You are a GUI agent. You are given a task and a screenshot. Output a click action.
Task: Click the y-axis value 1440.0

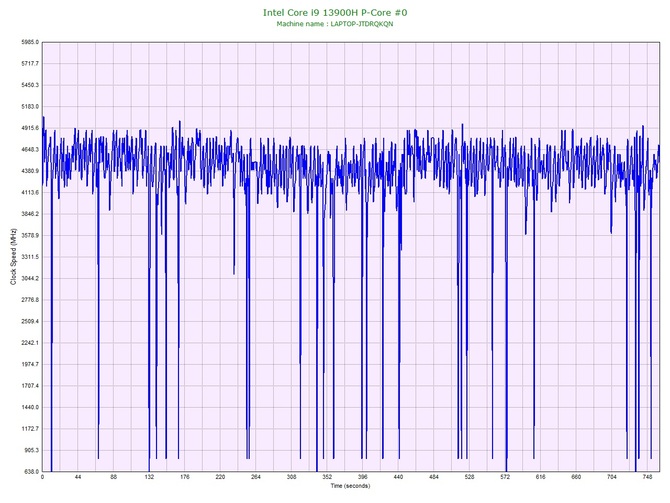(30, 407)
